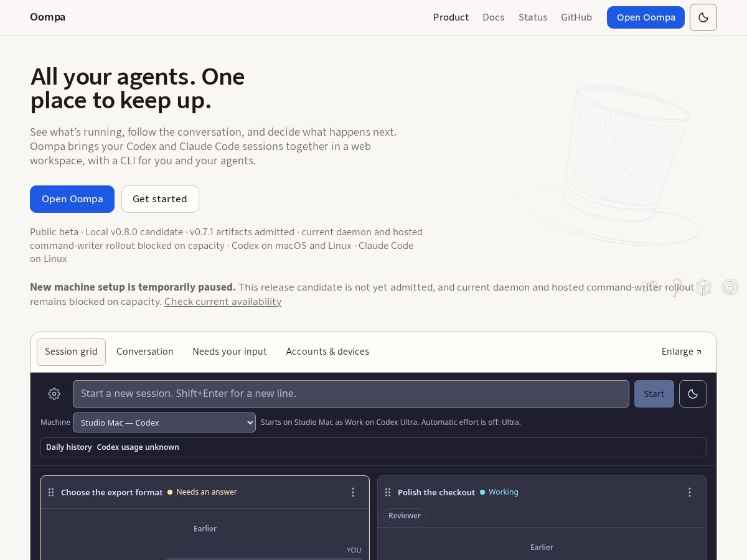Select the Session grid tab

[71, 352]
